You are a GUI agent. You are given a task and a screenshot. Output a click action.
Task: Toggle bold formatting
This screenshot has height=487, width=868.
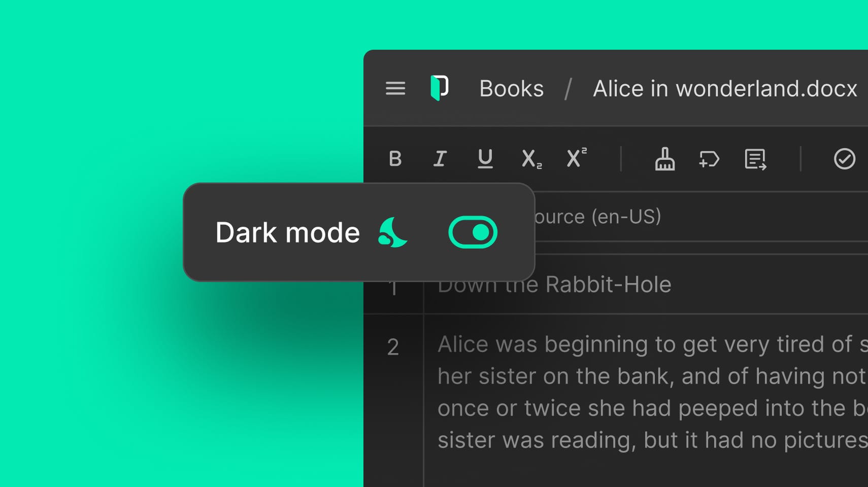tap(395, 159)
